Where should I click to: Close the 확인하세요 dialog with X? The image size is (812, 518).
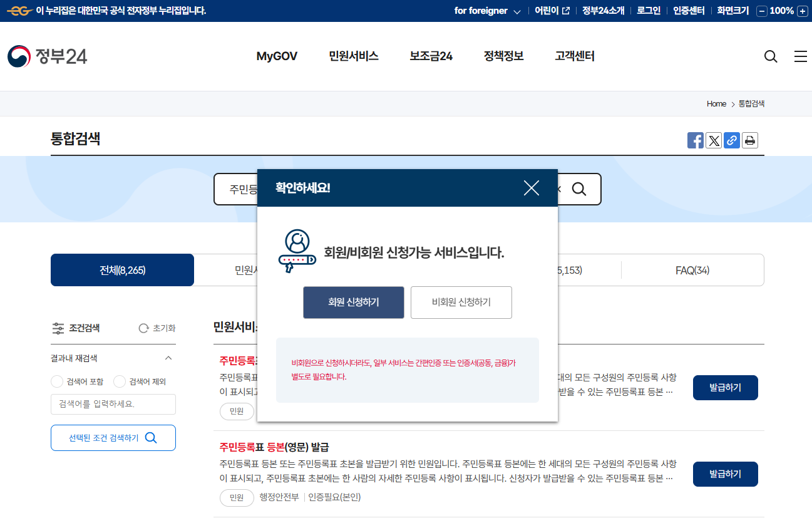coord(532,188)
